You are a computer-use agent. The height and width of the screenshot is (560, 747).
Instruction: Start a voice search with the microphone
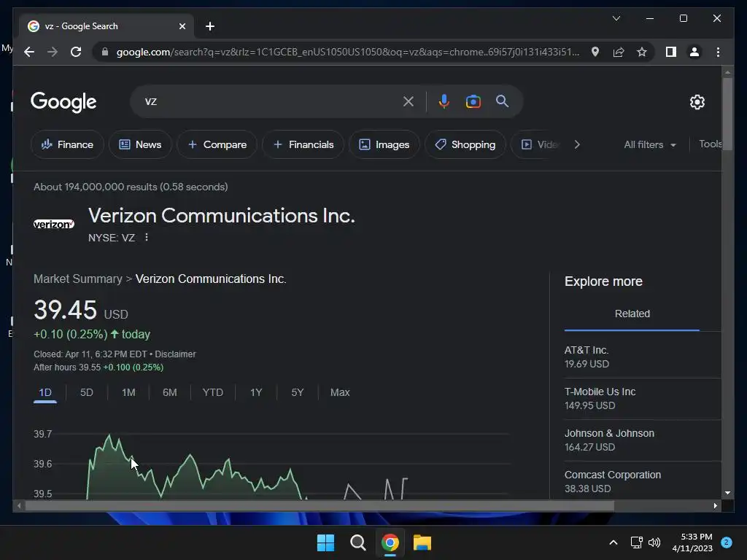click(444, 101)
